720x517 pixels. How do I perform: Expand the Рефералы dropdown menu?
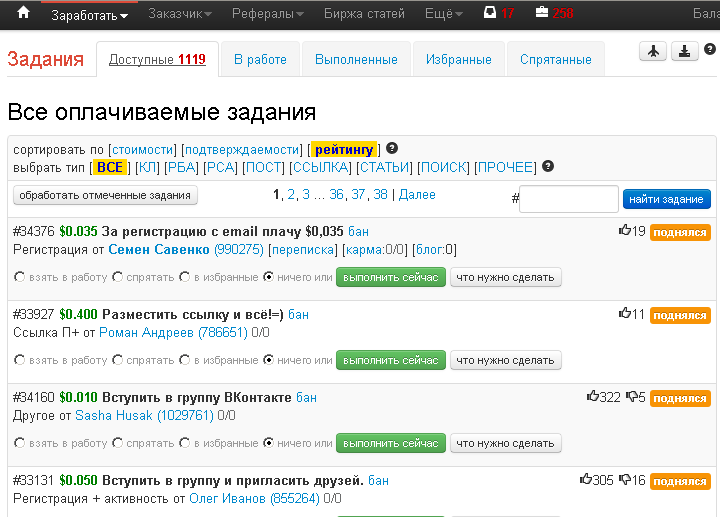(268, 14)
